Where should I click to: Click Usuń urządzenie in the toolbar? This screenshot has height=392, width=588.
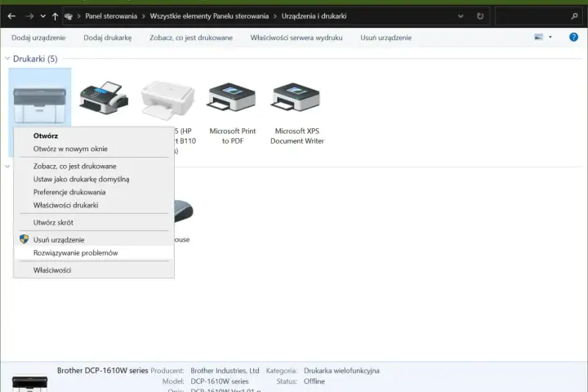point(385,38)
